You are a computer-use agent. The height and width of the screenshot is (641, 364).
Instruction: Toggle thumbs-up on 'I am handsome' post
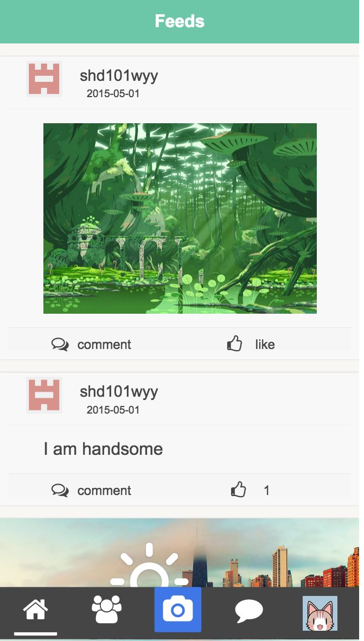pyautogui.click(x=239, y=490)
